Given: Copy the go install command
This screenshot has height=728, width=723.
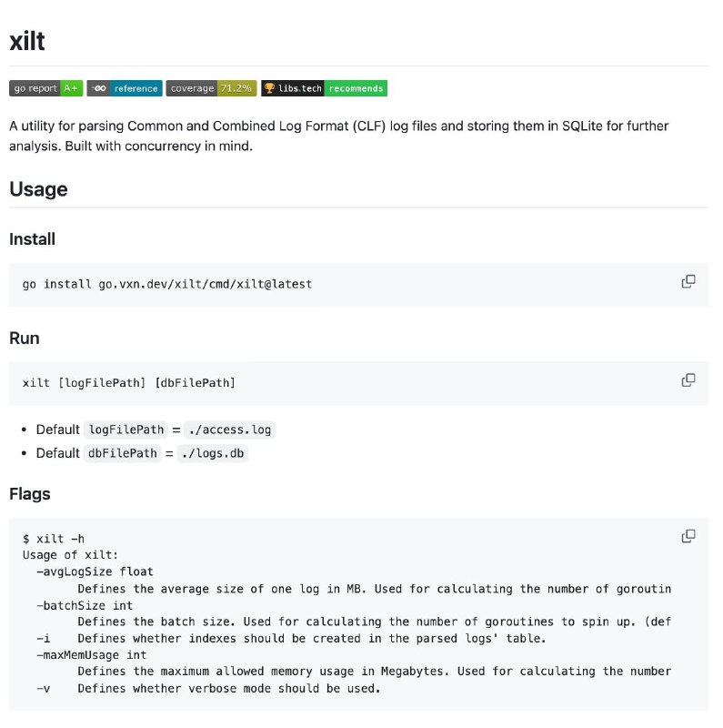Looking at the screenshot, I should point(688,281).
